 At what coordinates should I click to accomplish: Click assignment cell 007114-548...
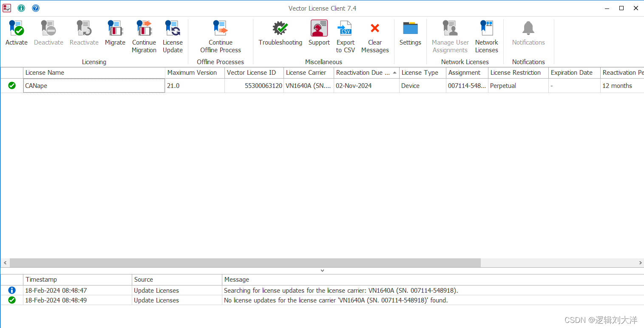tap(467, 86)
